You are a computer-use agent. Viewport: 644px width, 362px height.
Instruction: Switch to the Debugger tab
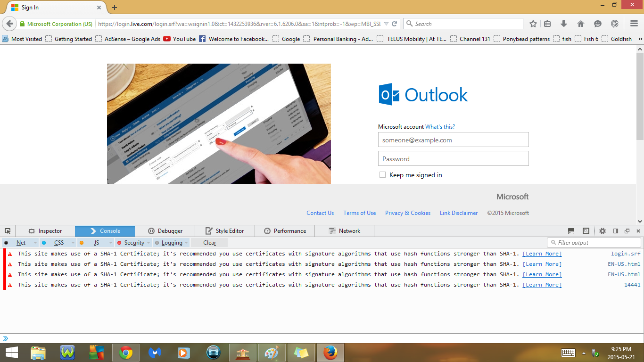tap(165, 231)
